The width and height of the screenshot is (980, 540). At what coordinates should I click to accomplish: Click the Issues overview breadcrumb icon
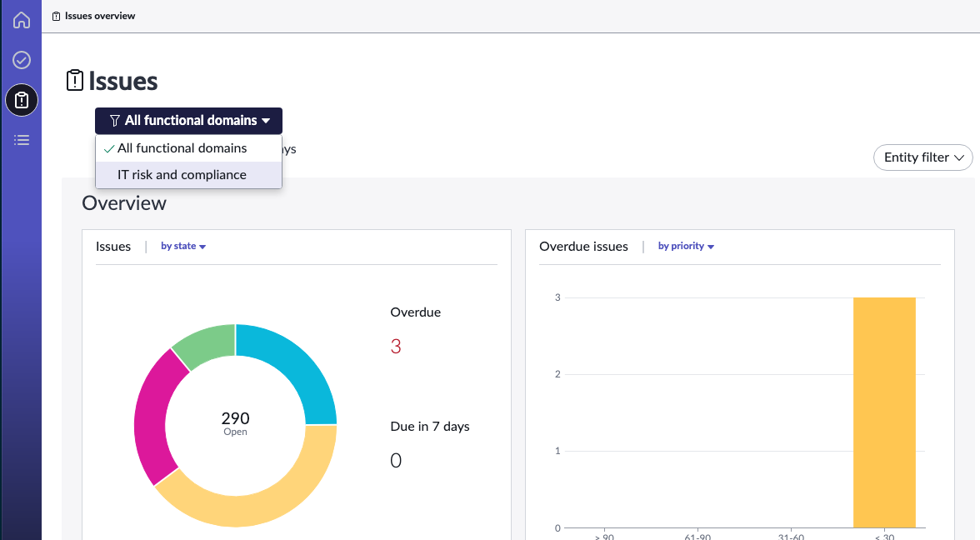click(57, 17)
